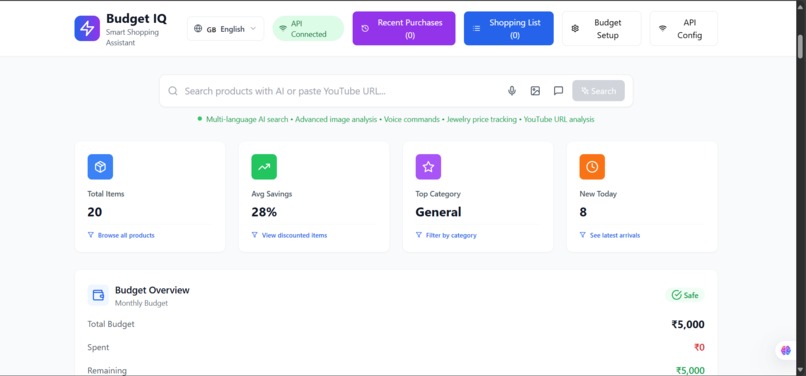Open the GB English language dropdown
The width and height of the screenshot is (806, 376).
click(x=225, y=29)
